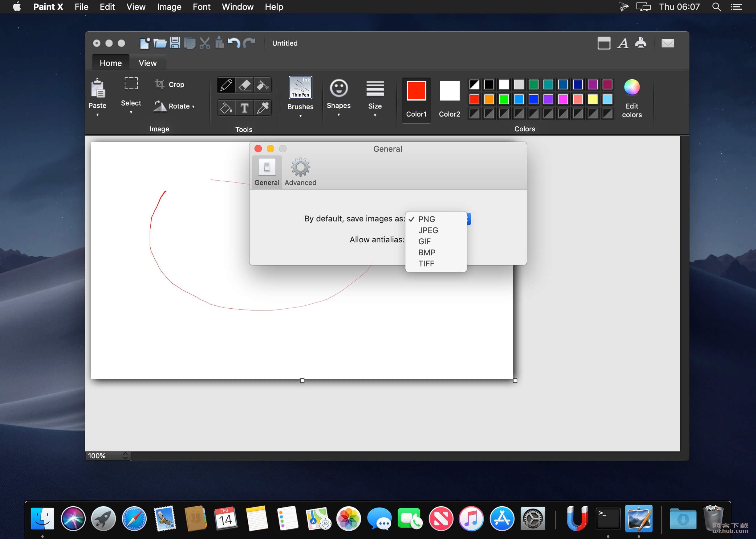
Task: Click the Crop tool
Action: 169,84
